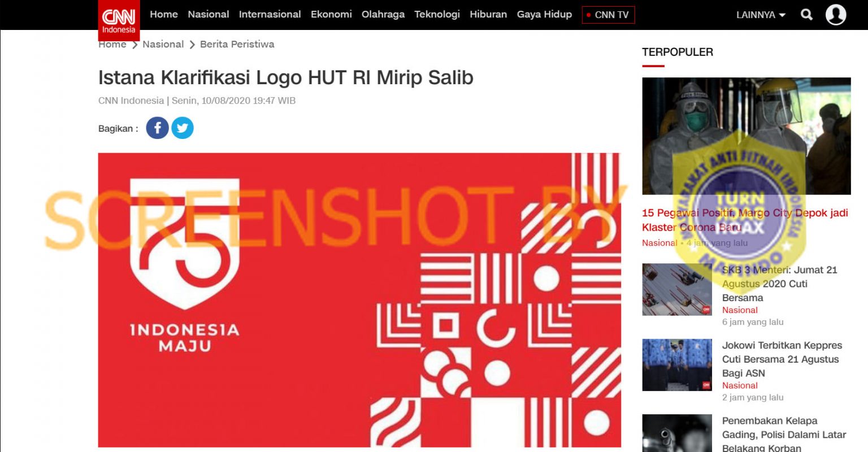The height and width of the screenshot is (452, 868).
Task: Click Nasional tag under SKB 3 Menteri story
Action: click(x=740, y=310)
